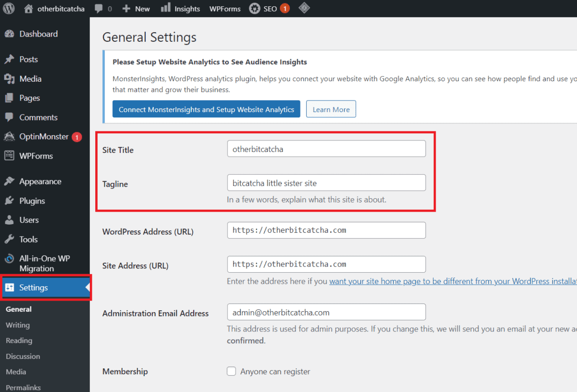
Task: Click the Site Address URL field
Action: coord(326,264)
